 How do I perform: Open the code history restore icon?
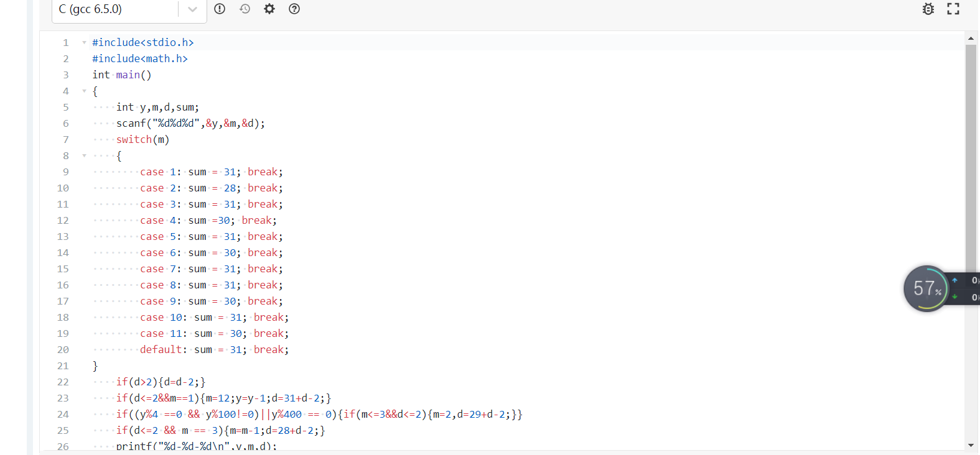click(245, 9)
